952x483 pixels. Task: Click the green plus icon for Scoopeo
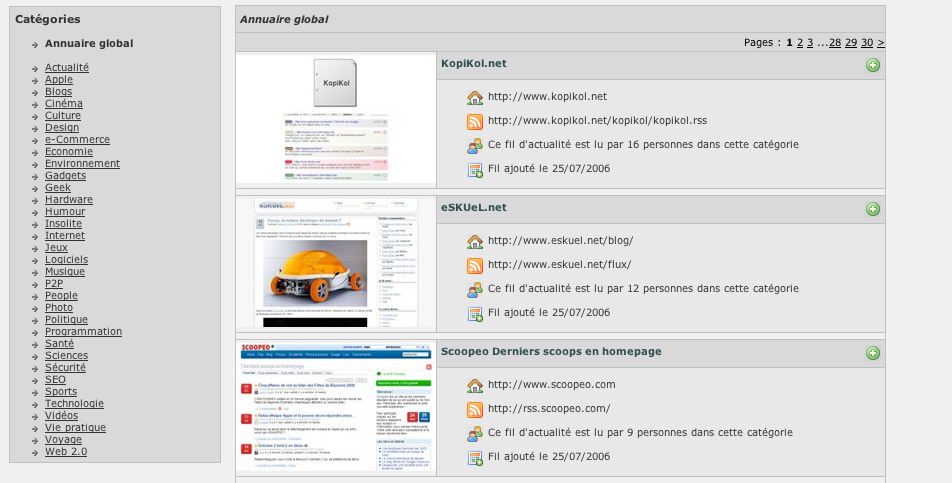[x=872, y=353]
